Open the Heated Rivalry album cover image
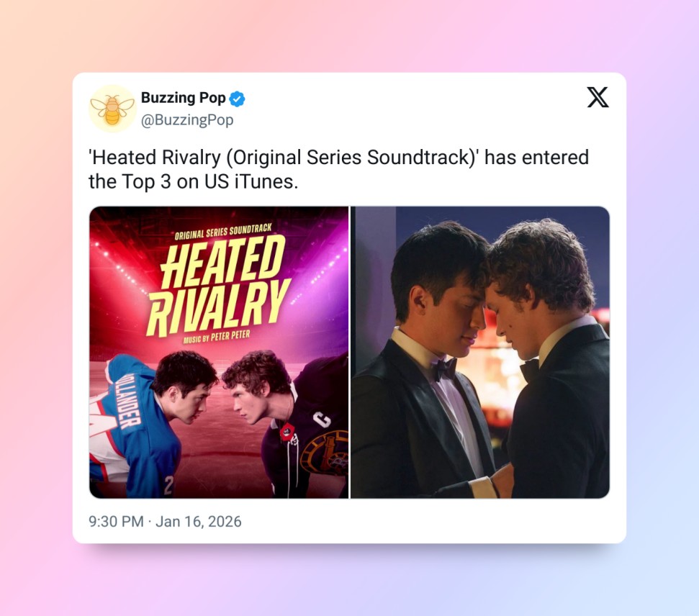This screenshot has width=699, height=616. tap(219, 352)
